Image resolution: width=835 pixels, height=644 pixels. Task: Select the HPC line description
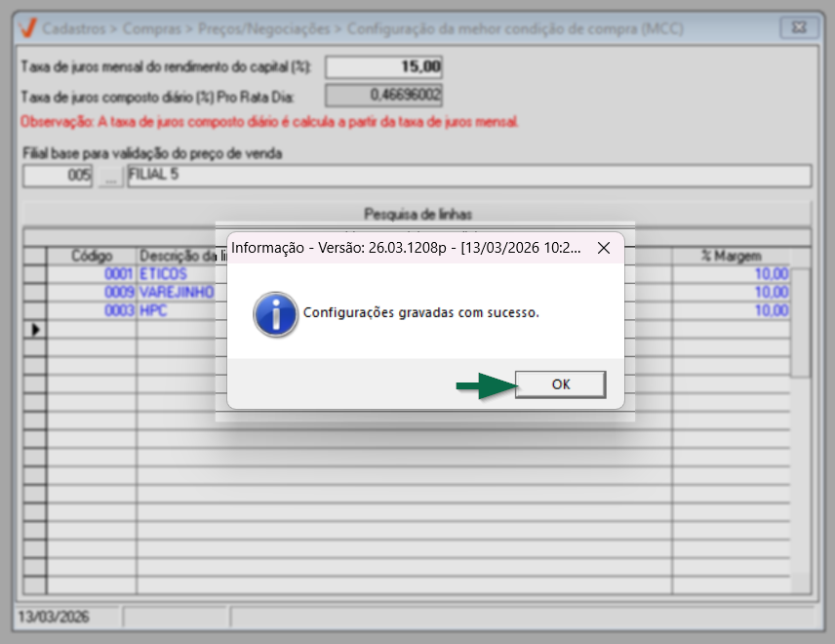[x=153, y=310]
